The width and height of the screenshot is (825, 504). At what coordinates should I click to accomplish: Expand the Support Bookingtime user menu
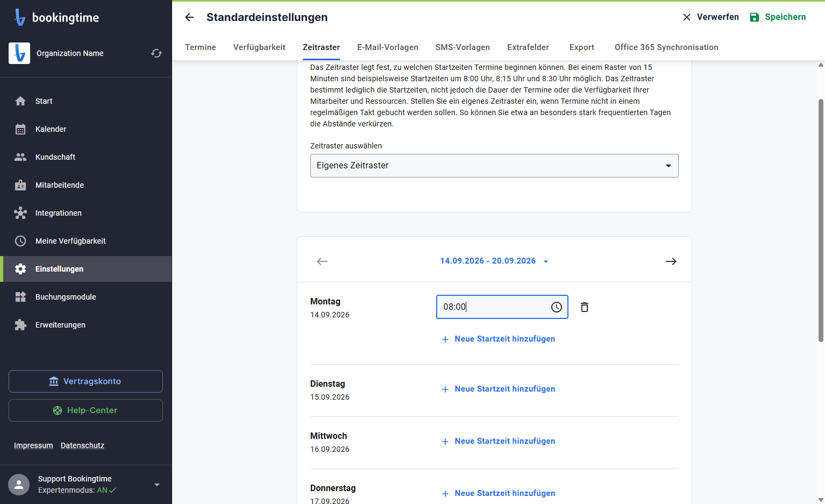(157, 485)
